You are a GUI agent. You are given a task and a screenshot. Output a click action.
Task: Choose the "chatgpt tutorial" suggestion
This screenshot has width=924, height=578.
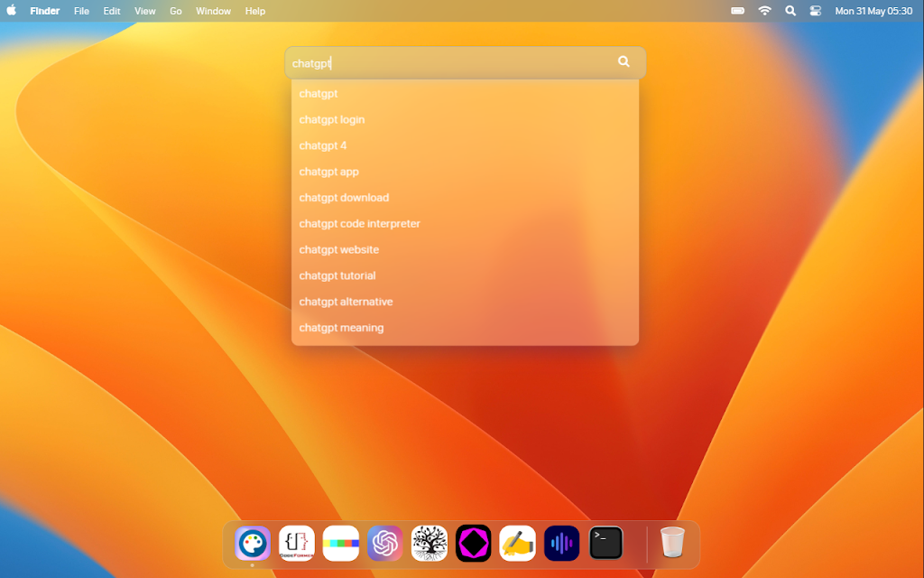[x=465, y=275]
